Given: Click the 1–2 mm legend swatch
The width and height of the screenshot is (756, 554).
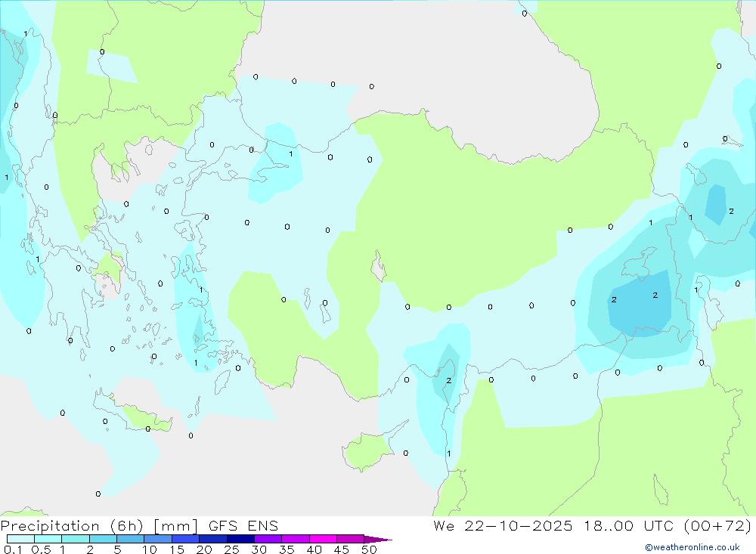Looking at the screenshot, I should coord(75,539).
